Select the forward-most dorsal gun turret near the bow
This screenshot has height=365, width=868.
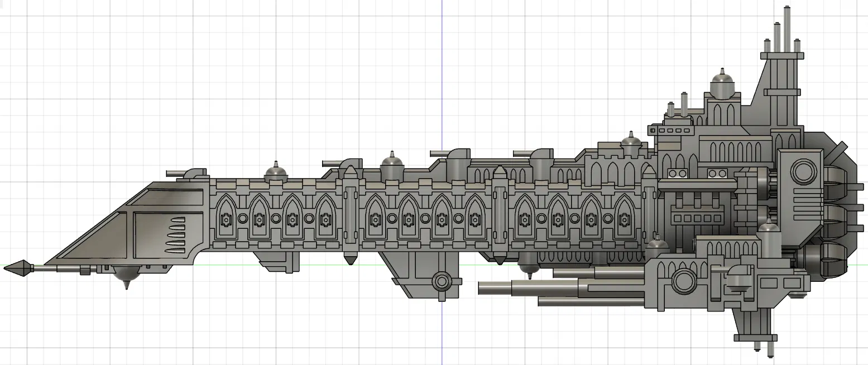[x=189, y=174]
